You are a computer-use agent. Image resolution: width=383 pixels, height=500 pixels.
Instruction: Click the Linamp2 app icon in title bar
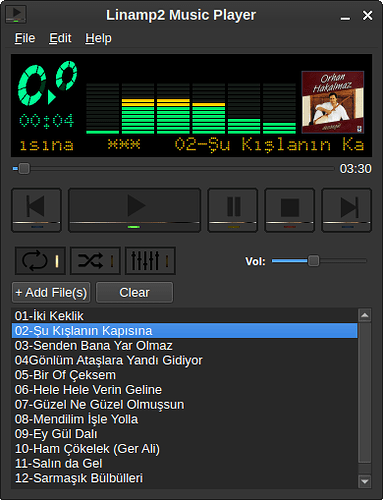(x=16, y=14)
